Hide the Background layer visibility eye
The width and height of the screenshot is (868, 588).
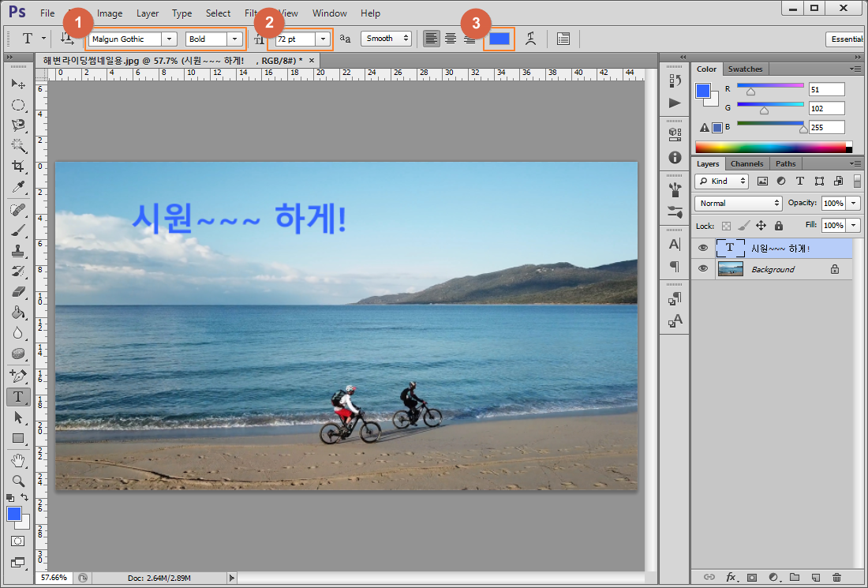(703, 268)
